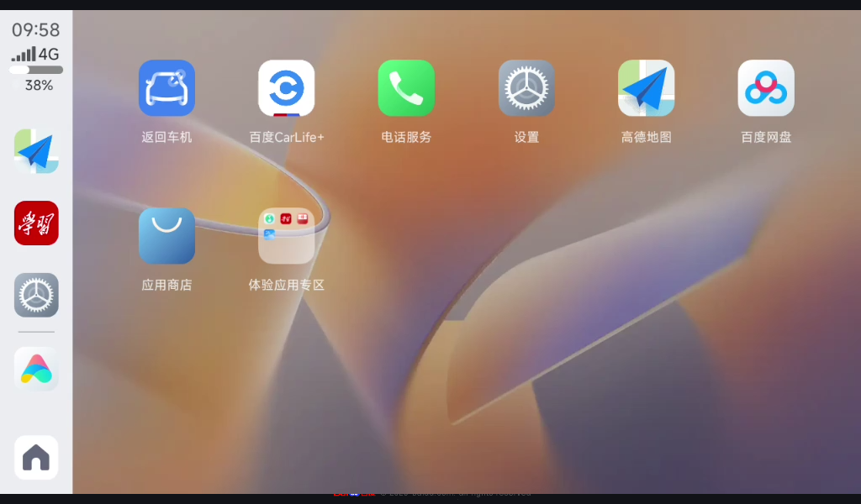
Task: Click the battery level bar
Action: (x=36, y=70)
